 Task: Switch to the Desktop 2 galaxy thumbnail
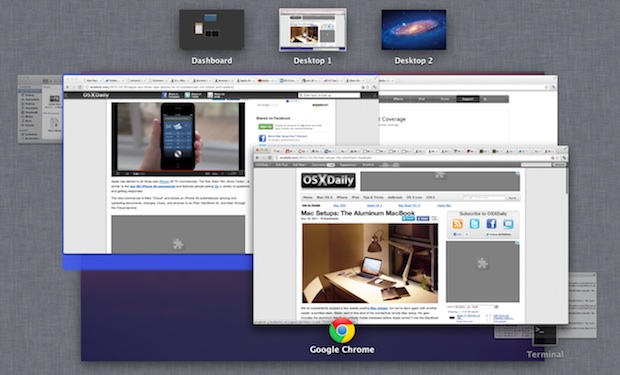414,30
